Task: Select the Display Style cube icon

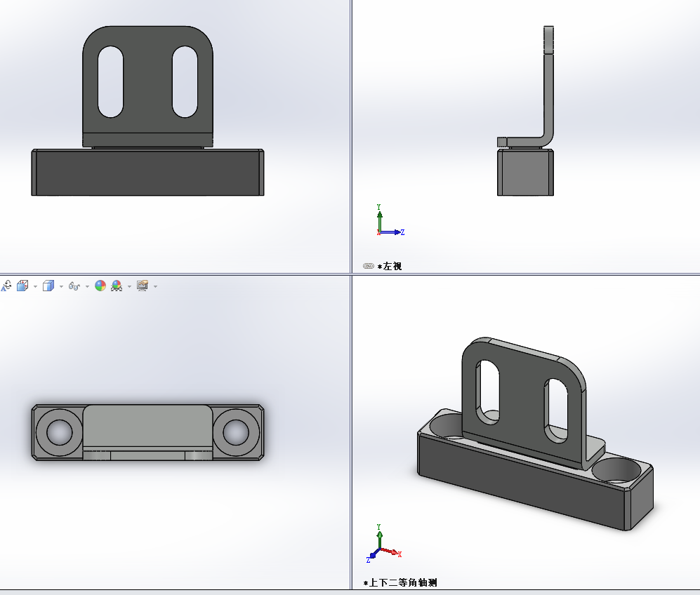Action: coord(48,286)
